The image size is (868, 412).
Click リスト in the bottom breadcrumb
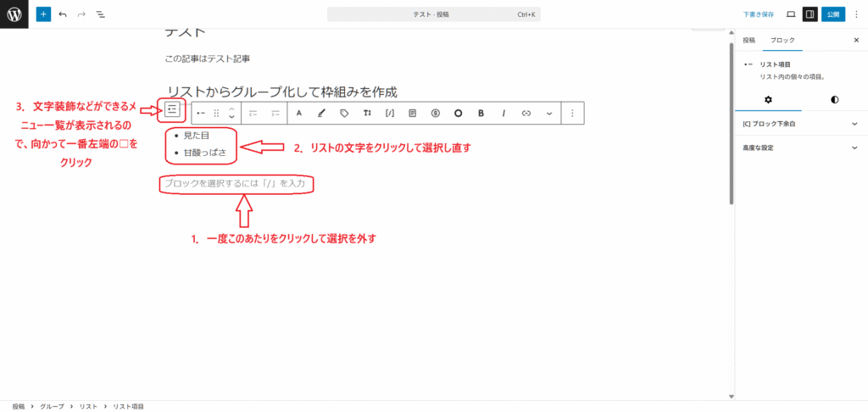click(x=89, y=406)
